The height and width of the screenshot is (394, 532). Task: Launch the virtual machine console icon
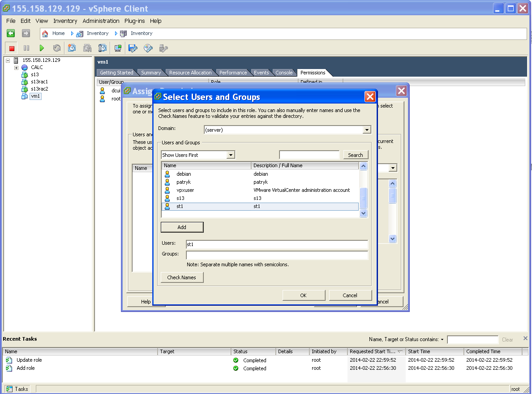(x=118, y=48)
